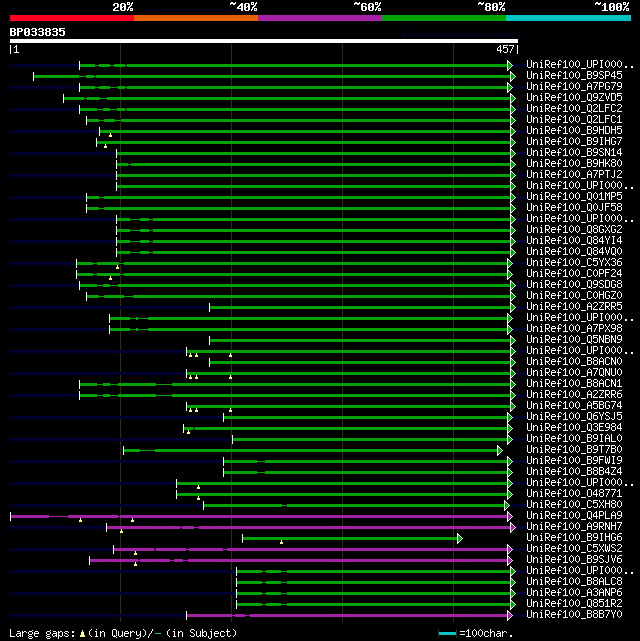Screen dimensions: 640x641
Task: Open hit UniRef100_A7PG79
Action: pos(574,87)
